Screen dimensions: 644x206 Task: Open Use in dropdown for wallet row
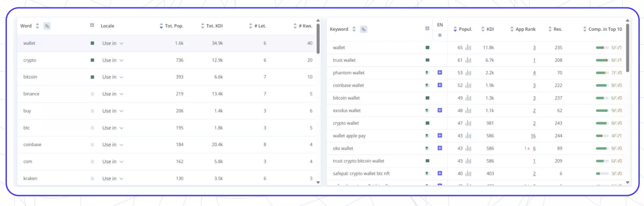pos(113,43)
